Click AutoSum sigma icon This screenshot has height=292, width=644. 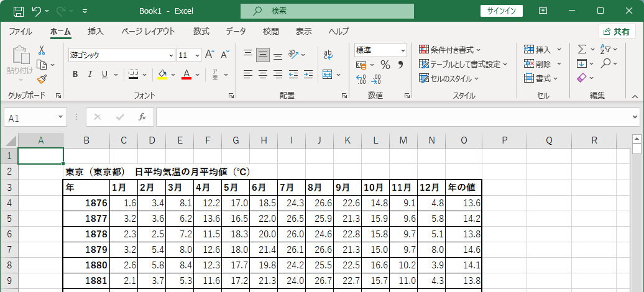tap(582, 50)
